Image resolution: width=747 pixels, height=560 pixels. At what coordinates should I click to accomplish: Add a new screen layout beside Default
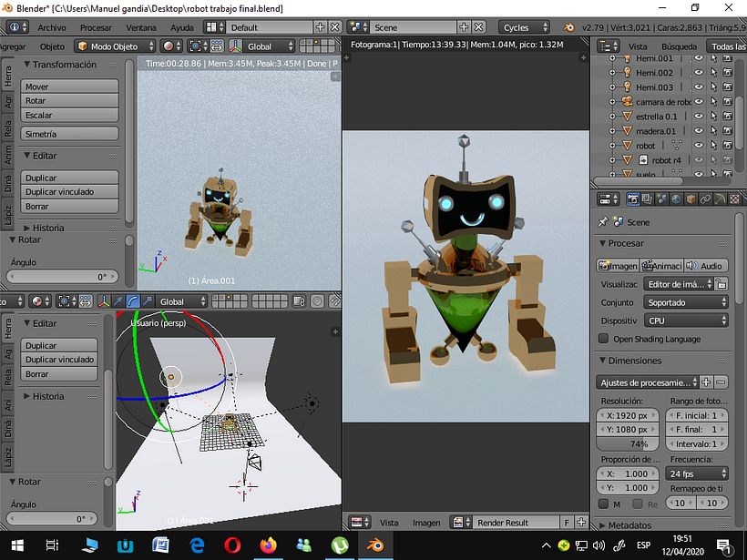[320, 27]
